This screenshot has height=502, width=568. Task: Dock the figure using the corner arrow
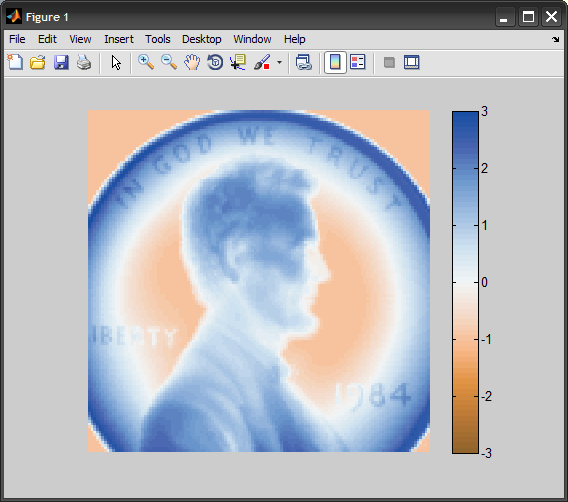(x=555, y=39)
